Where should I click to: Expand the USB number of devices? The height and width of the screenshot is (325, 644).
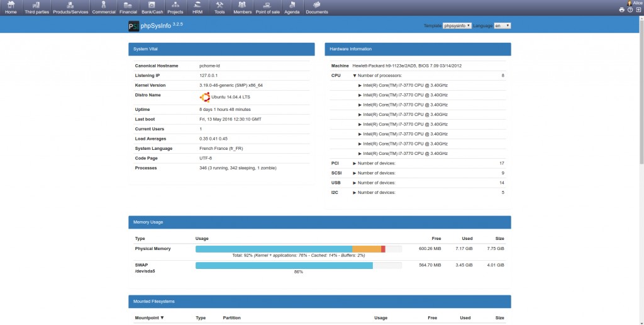[x=355, y=183]
